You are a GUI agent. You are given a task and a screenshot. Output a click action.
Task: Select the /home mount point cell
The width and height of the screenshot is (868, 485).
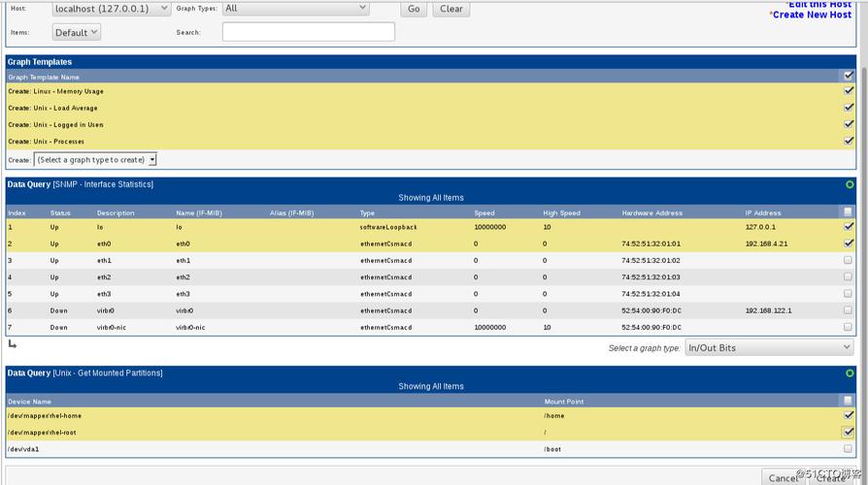click(554, 415)
